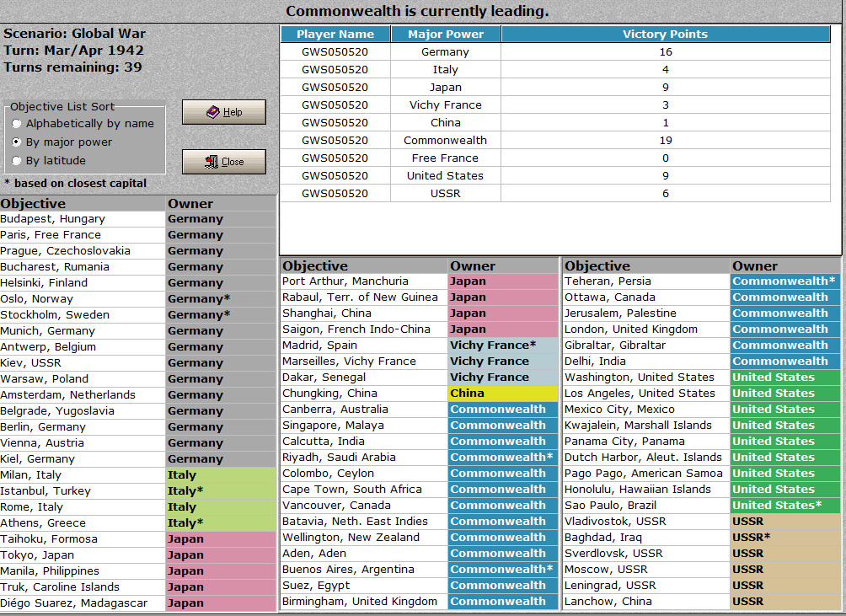Screen dimensions: 846x616
Task: Select the Free France major power cell
Action: point(446,158)
